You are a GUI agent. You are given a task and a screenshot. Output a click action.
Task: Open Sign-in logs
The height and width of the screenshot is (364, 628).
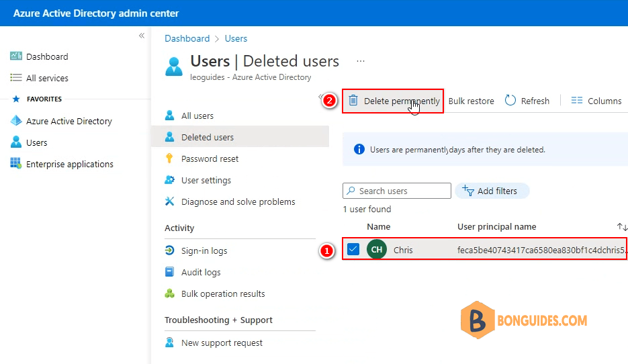(204, 251)
